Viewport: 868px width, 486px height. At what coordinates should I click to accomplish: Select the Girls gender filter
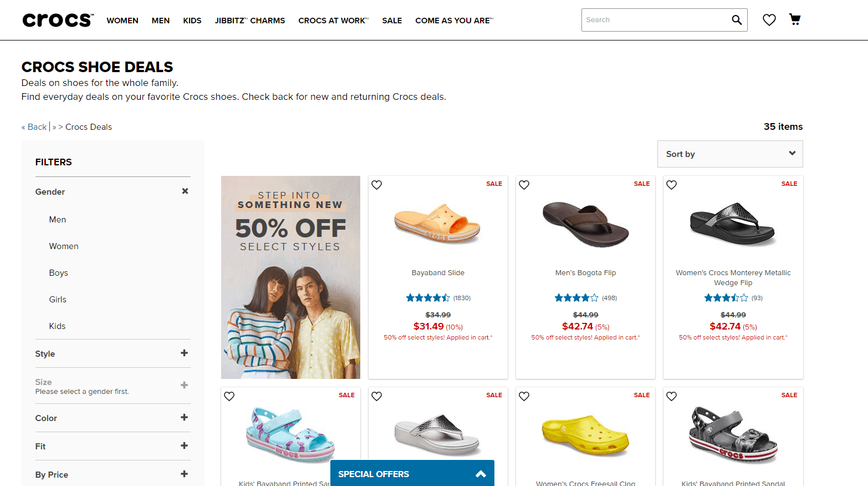coord(58,300)
